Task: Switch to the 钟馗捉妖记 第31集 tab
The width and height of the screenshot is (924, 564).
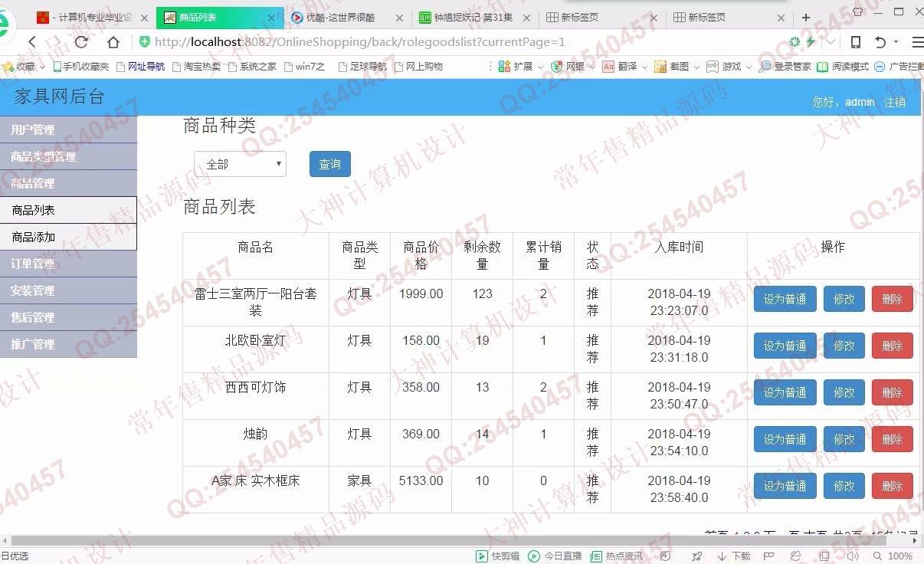Action: [x=473, y=18]
